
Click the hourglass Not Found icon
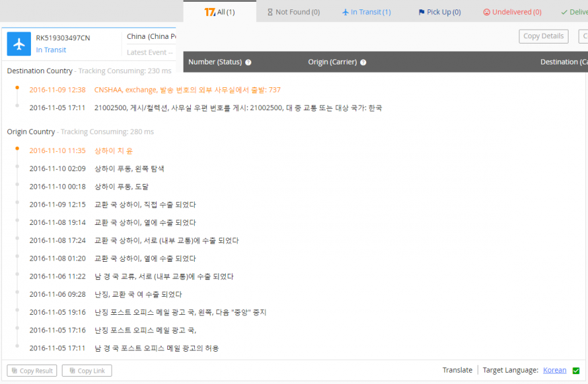point(270,12)
